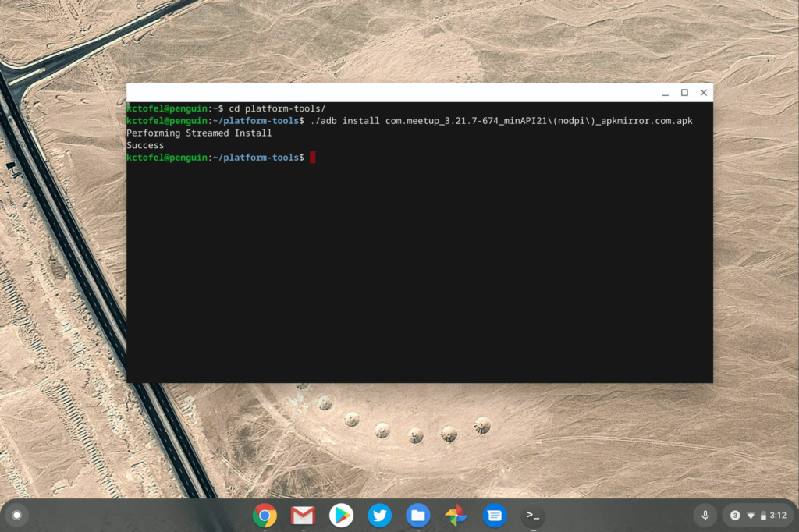Launch the Twitter app from shelf

pyautogui.click(x=380, y=516)
